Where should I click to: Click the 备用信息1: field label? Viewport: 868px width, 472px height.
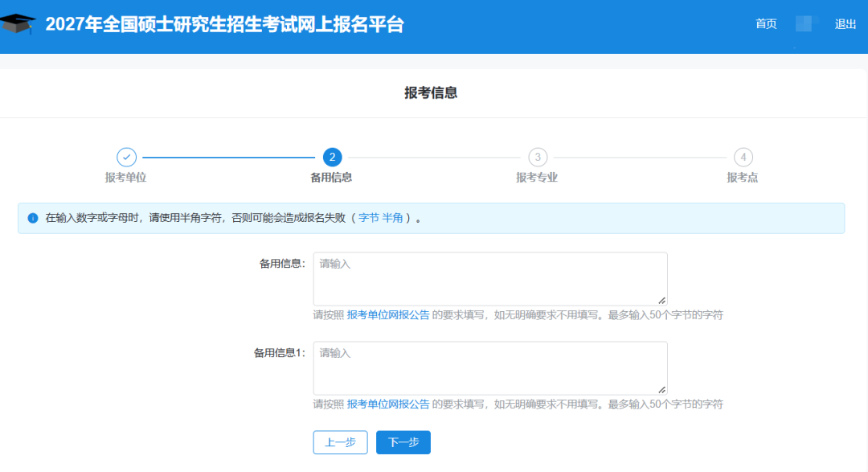280,353
